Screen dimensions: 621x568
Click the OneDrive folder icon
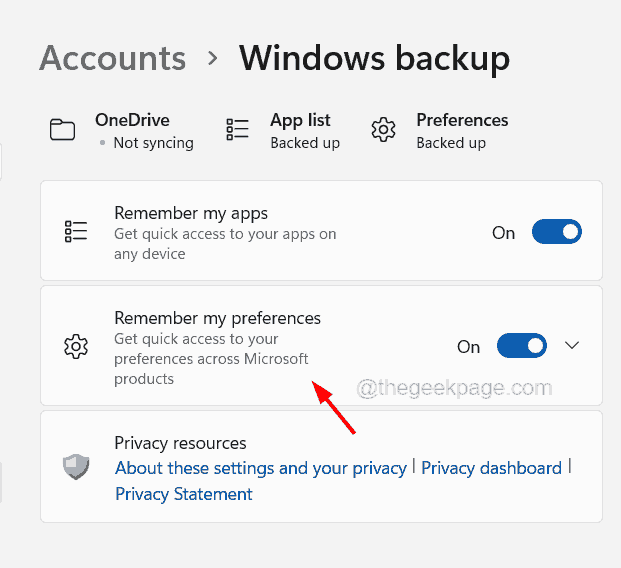coord(63,130)
